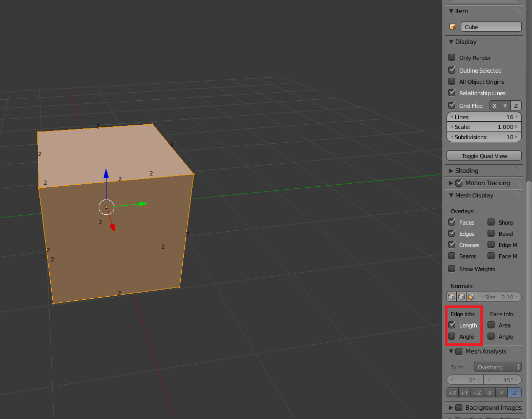Click the Cube object name field
Screen dimensions: 532x419
[491, 27]
